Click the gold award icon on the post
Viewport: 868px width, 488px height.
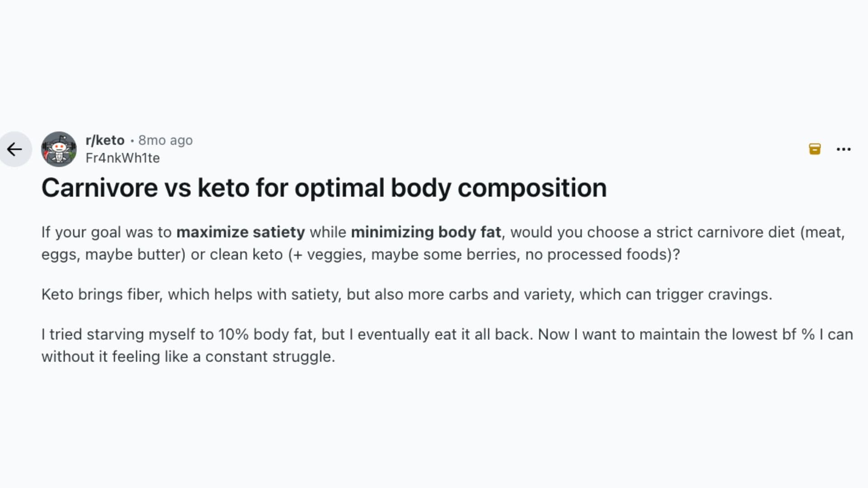coord(814,149)
